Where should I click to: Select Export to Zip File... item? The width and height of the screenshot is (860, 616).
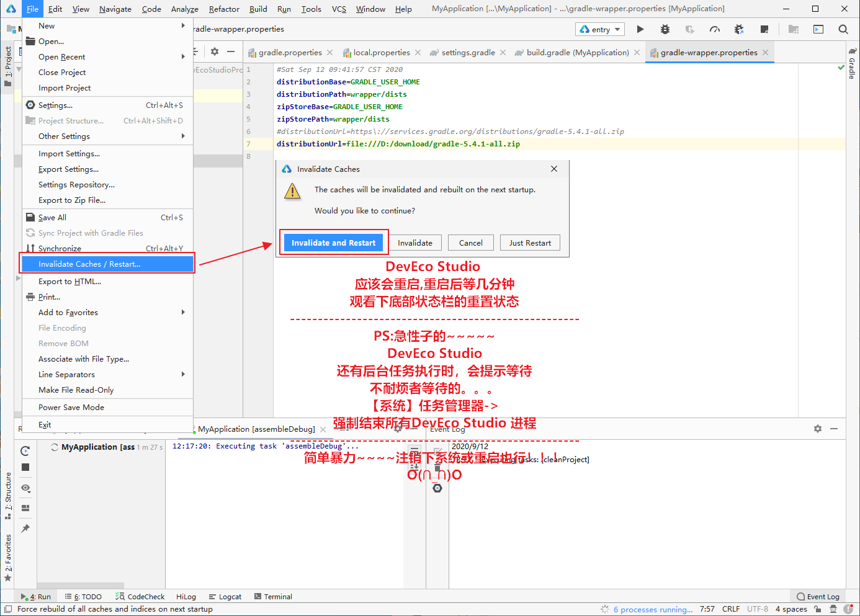click(x=107, y=200)
